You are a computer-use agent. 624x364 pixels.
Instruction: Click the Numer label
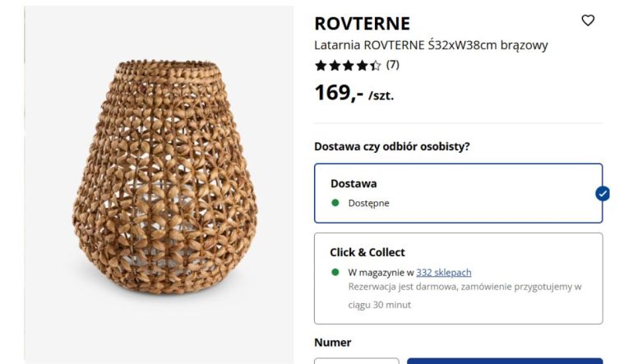point(332,343)
